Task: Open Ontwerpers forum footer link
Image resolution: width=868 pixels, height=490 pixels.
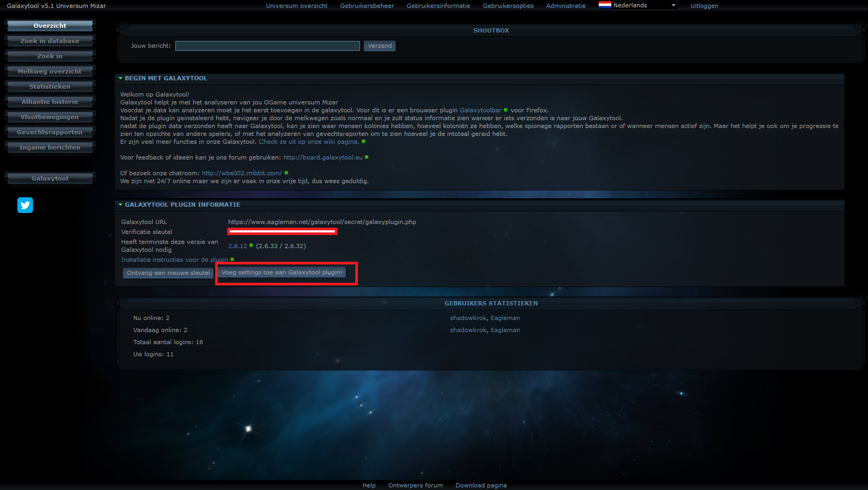Action: (x=416, y=485)
